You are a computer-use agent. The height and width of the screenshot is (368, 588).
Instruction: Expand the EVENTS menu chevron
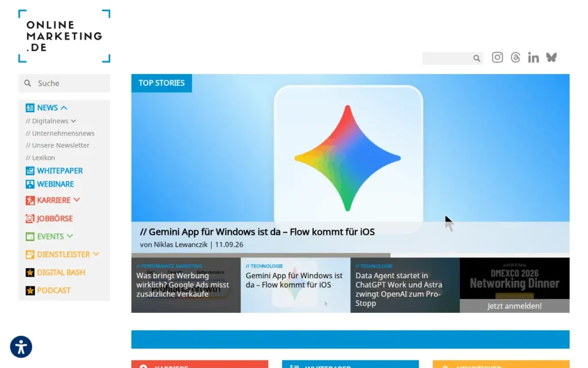click(69, 236)
